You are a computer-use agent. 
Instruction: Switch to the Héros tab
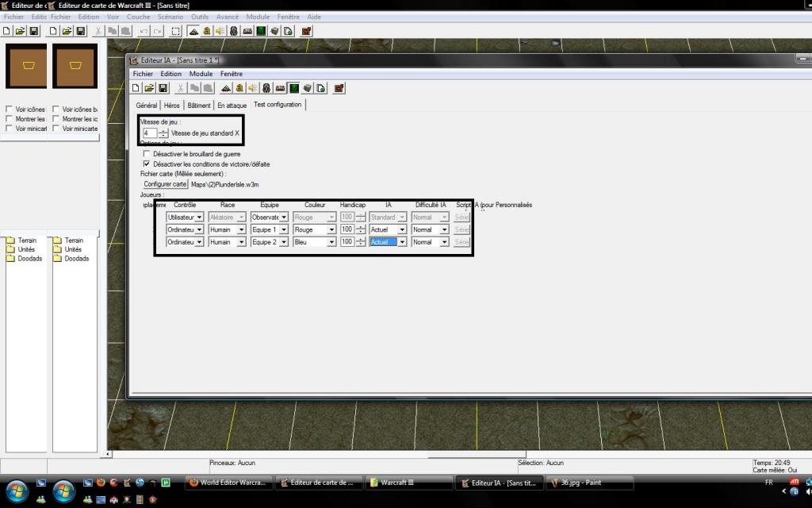(171, 106)
